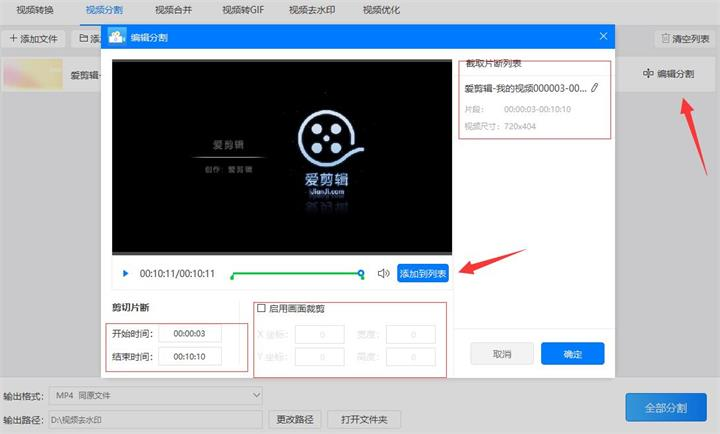
Task: Click the green playback progress bar
Action: click(296, 274)
